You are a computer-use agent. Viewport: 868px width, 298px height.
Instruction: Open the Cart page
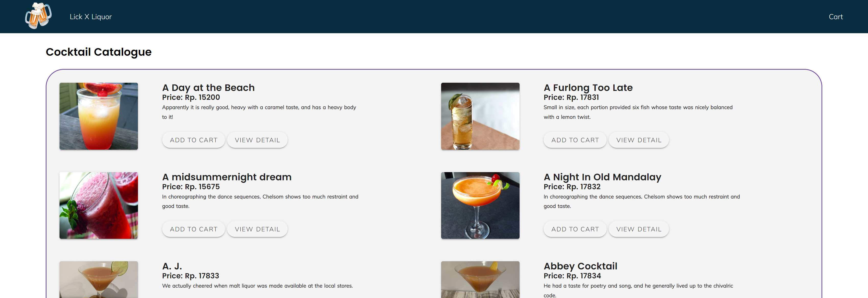836,16
